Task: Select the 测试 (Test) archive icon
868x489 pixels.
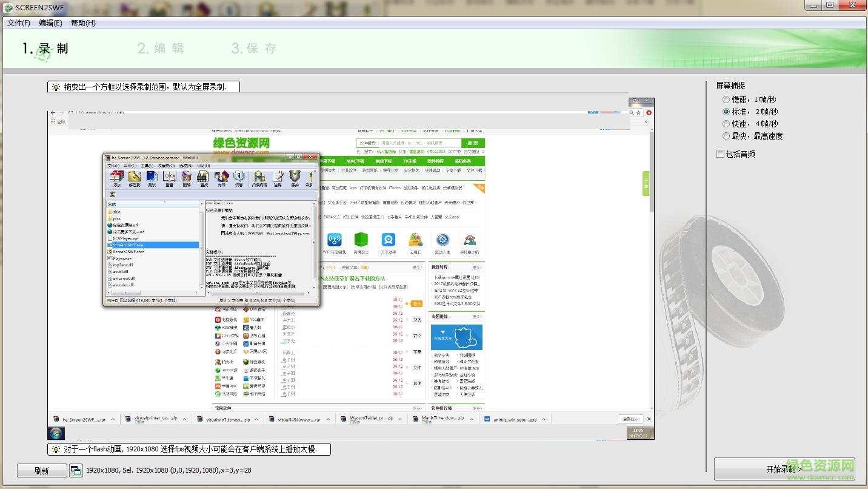Action: (x=152, y=177)
